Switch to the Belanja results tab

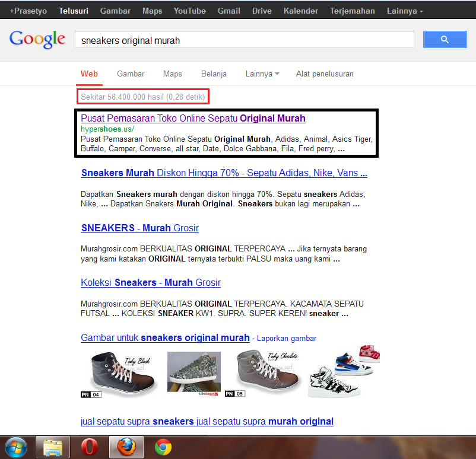(214, 74)
